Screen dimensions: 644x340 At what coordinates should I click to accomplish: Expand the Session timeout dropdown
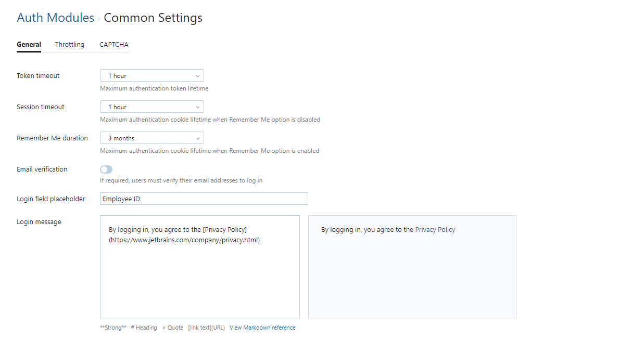(151, 107)
